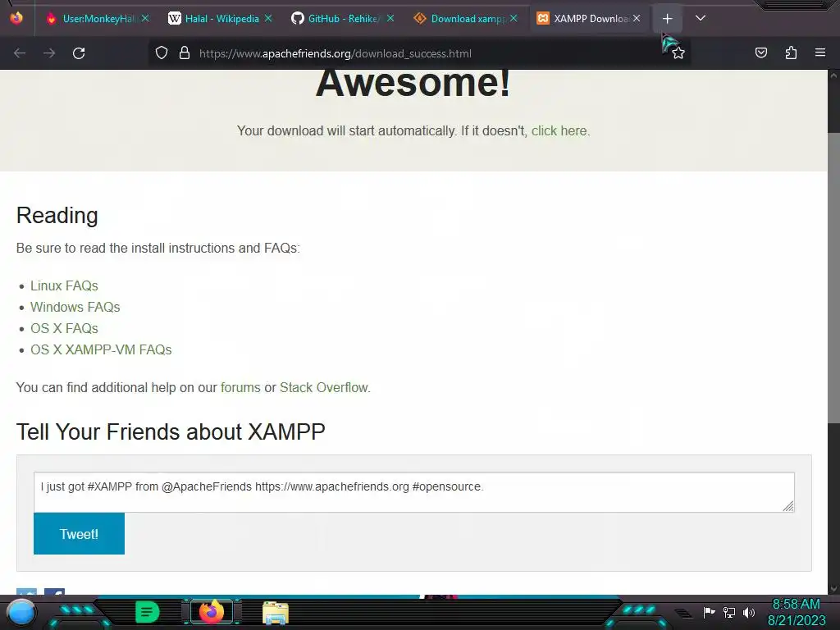
Task: Click the page vertical scrollbar thumb
Action: [x=833, y=277]
